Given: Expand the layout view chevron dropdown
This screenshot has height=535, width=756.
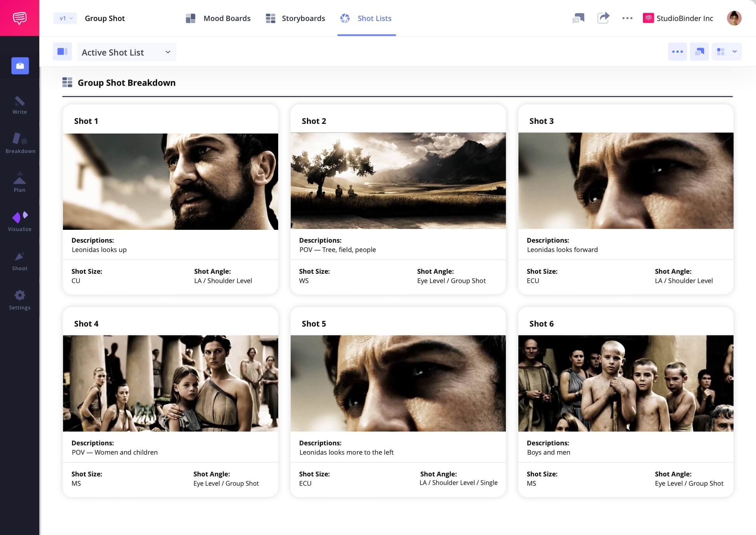Looking at the screenshot, I should pos(734,52).
